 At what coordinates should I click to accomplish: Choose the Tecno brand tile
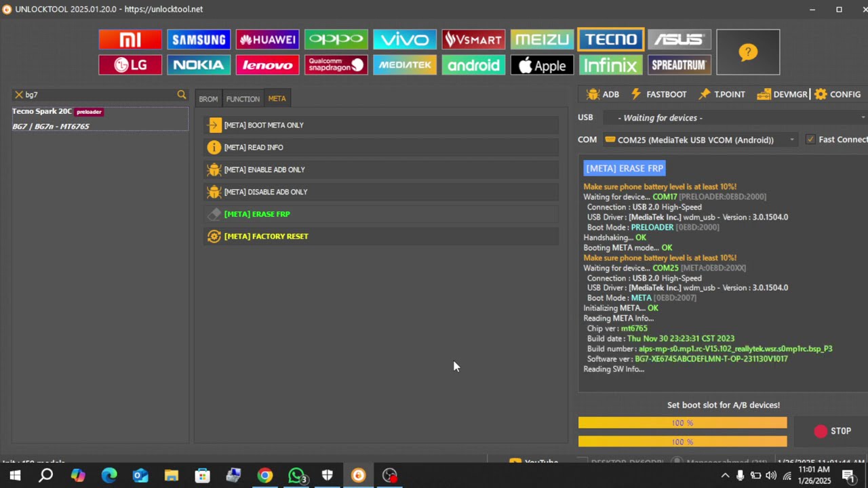pos(611,39)
